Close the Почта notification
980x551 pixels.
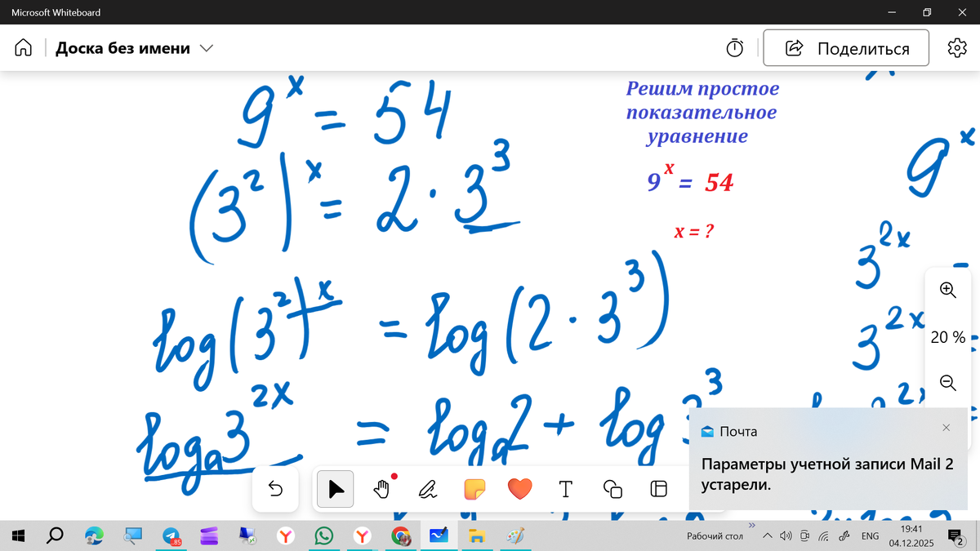pyautogui.click(x=946, y=428)
